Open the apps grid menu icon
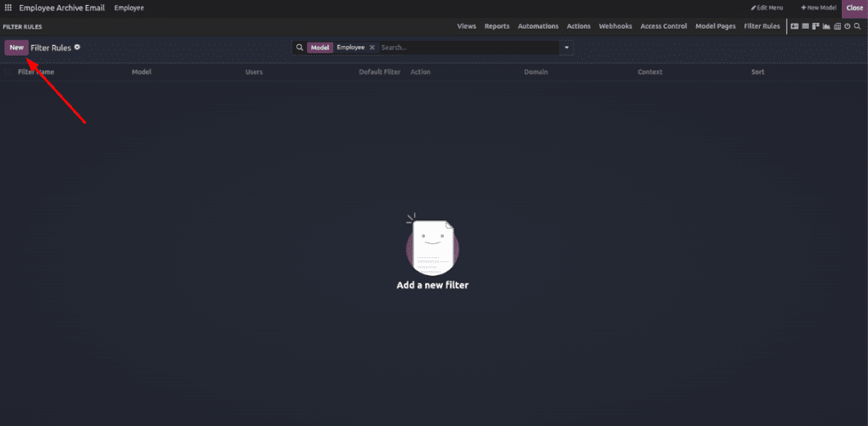Screen dimensions: 868x426 (7, 7)
